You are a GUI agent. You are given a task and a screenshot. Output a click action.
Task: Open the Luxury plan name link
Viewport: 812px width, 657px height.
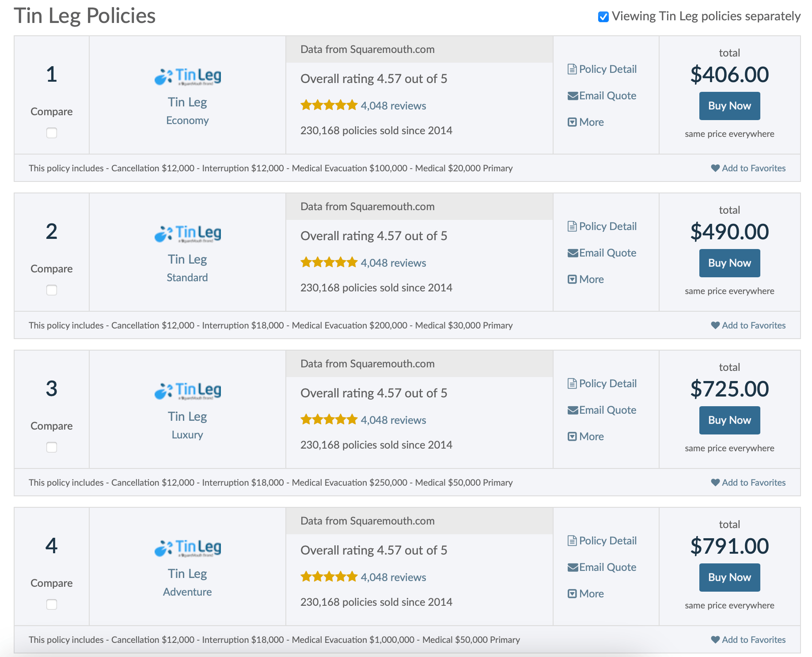(187, 435)
